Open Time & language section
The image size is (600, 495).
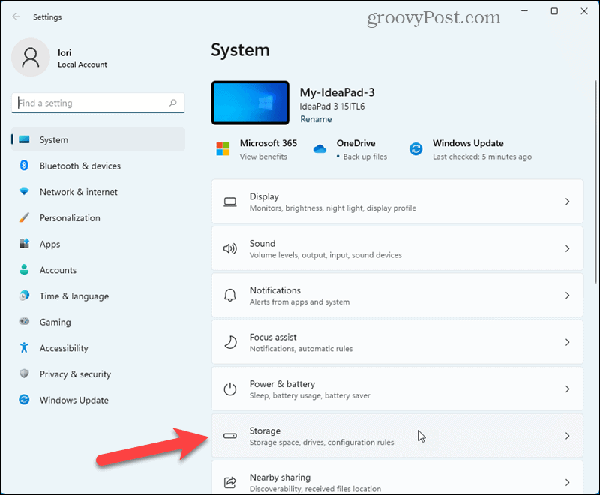98,296
